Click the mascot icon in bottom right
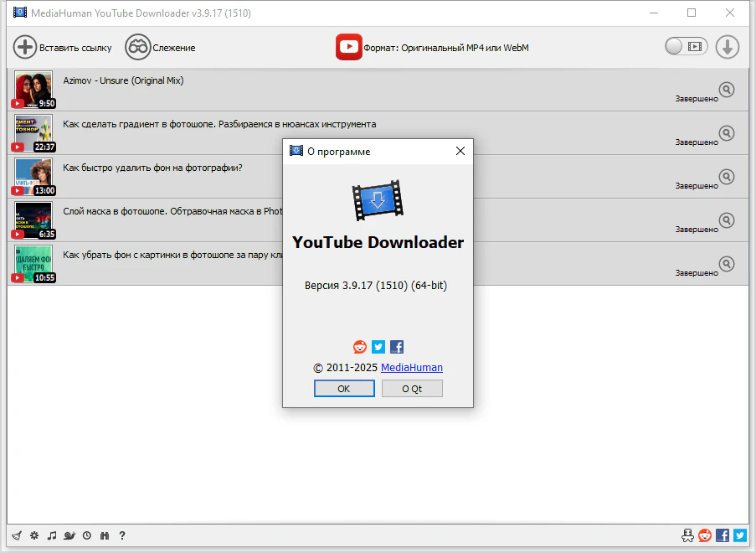Viewport: 756px width, 553px height. pyautogui.click(x=687, y=535)
